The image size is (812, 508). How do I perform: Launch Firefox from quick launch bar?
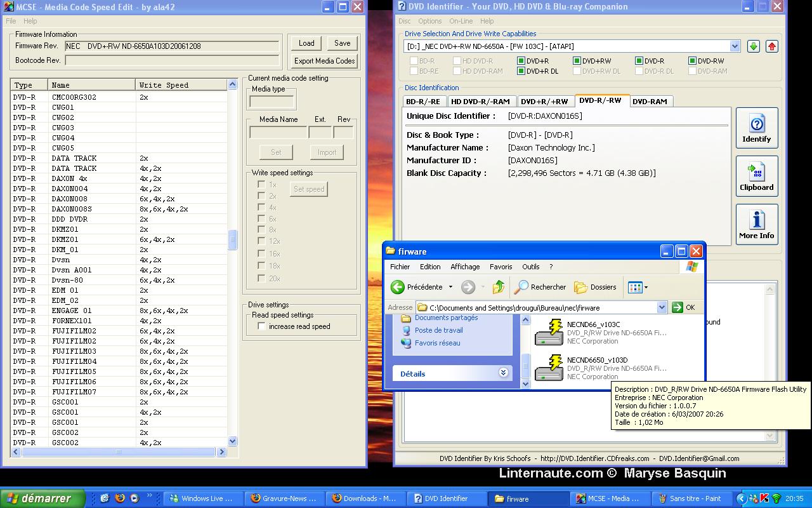click(119, 498)
